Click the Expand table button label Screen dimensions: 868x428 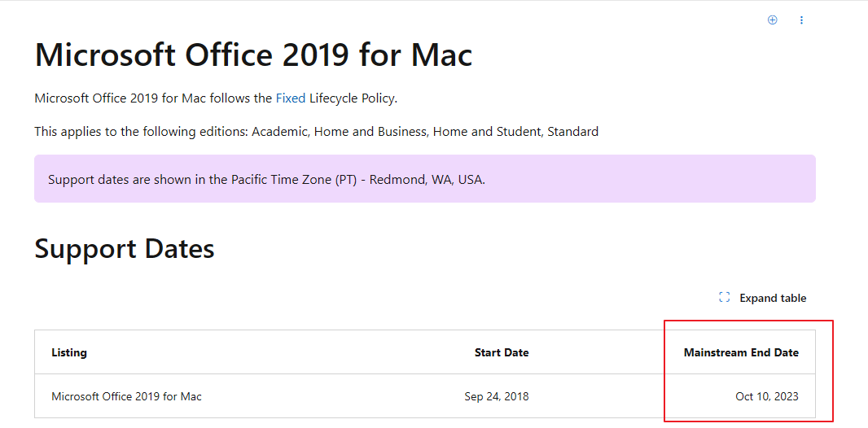(773, 298)
